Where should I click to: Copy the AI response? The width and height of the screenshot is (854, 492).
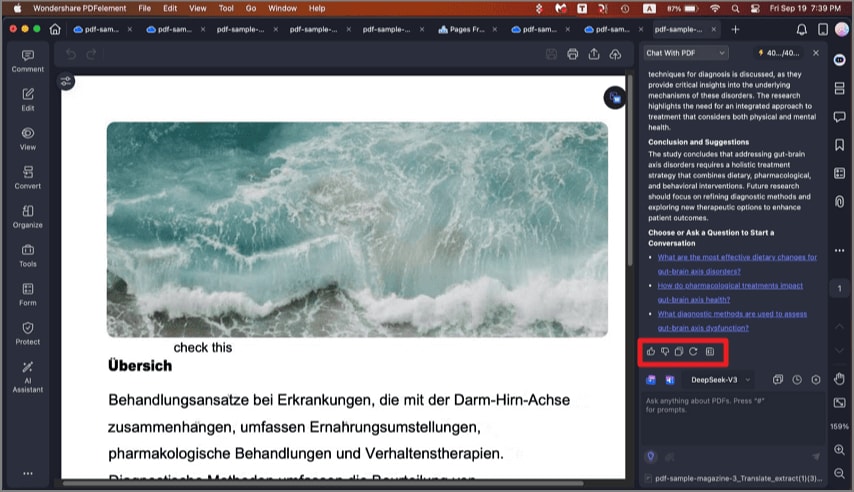tap(679, 351)
